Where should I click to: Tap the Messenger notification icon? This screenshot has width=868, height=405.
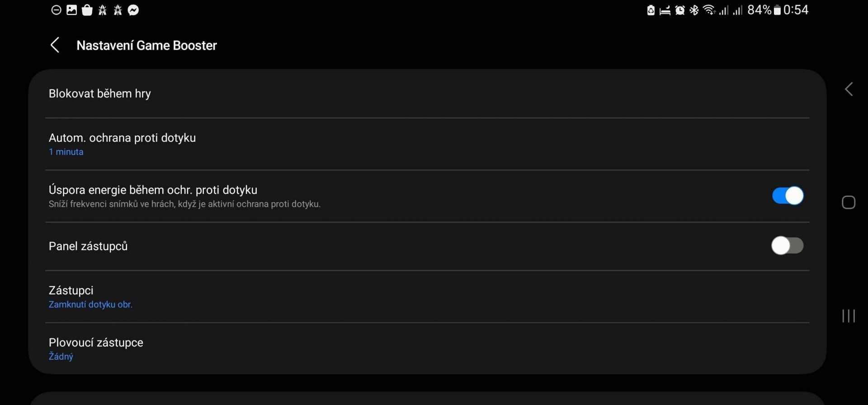(x=133, y=10)
